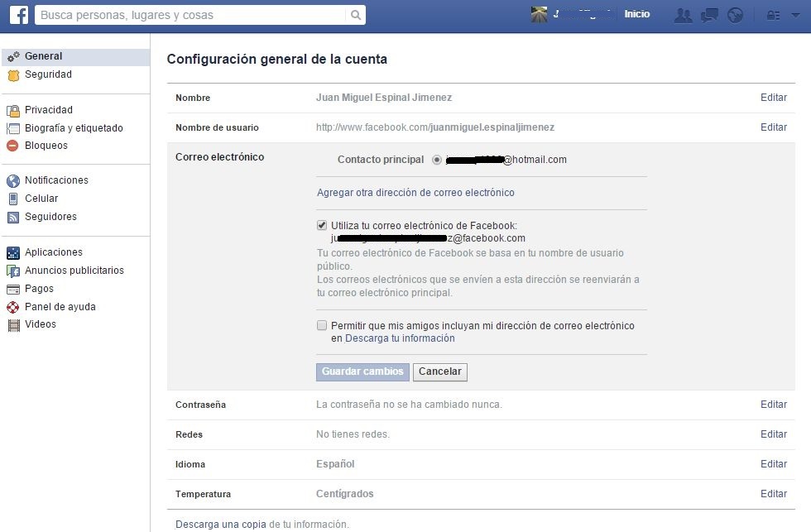
Task: Focus the Busca personas, lugares y cosas field
Action: pos(191,15)
